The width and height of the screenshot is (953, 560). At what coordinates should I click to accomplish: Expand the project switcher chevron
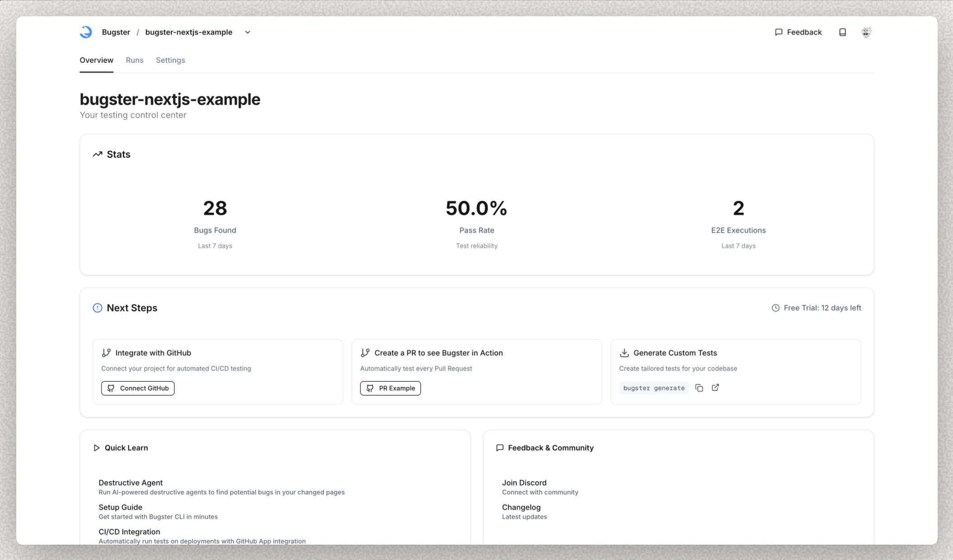(248, 32)
